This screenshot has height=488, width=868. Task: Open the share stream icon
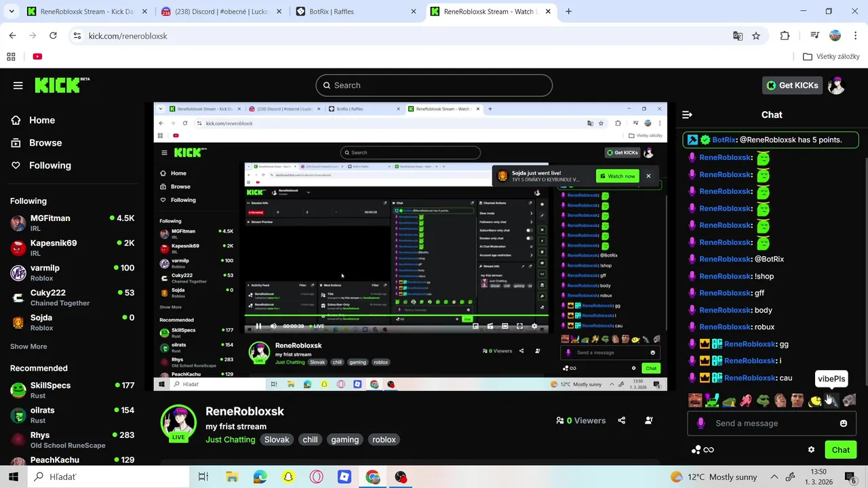click(621, 420)
